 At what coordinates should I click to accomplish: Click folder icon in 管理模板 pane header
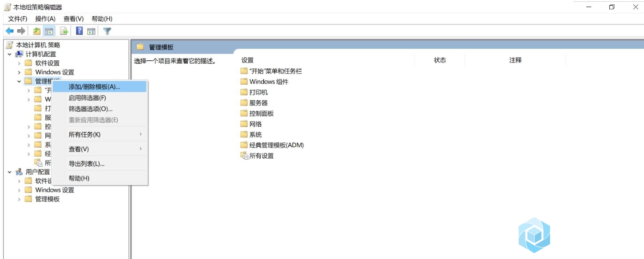[x=140, y=47]
